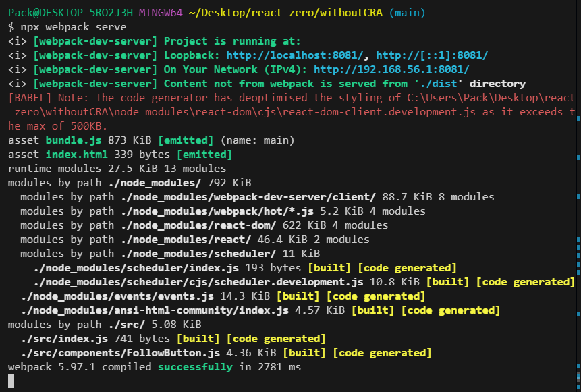The image size is (581, 392).
Task: Click 'Pack@DESKTOP-5RO2J3H' in the prompt
Action: (70, 13)
